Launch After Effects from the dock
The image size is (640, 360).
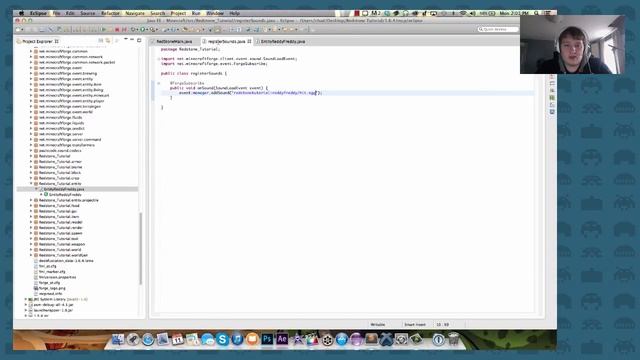click(282, 339)
